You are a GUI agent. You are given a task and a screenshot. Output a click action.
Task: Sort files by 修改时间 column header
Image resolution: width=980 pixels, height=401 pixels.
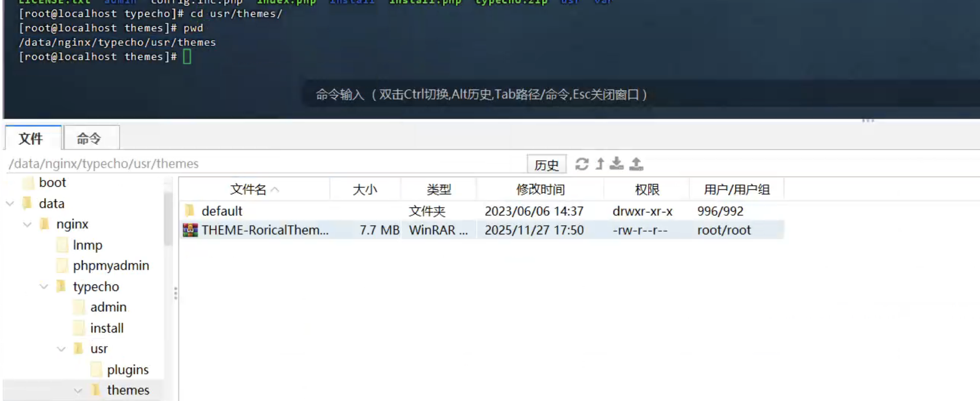(540, 190)
